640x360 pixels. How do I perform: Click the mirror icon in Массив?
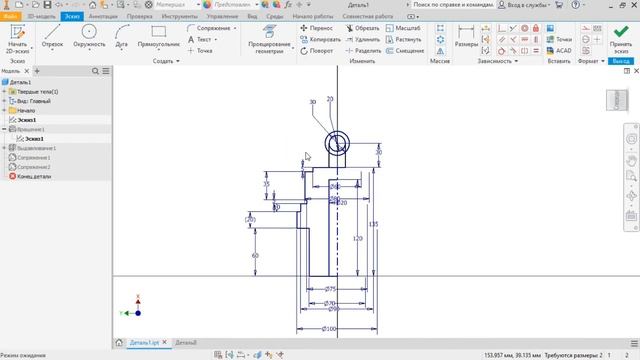pyautogui.click(x=440, y=51)
